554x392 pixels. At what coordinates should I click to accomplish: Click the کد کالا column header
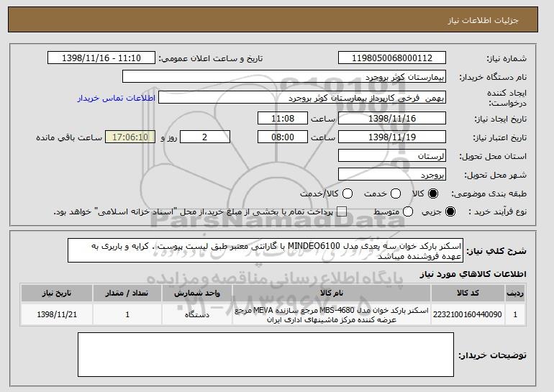point(468,293)
